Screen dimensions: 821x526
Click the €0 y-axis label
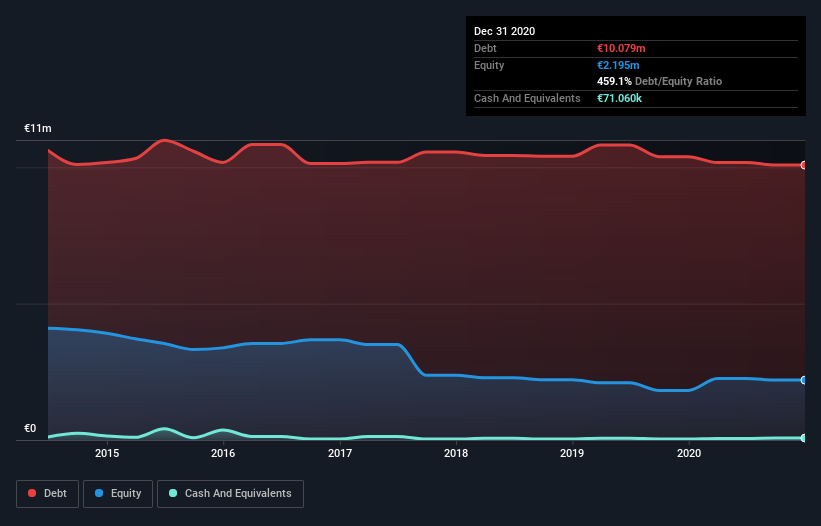[x=30, y=428]
